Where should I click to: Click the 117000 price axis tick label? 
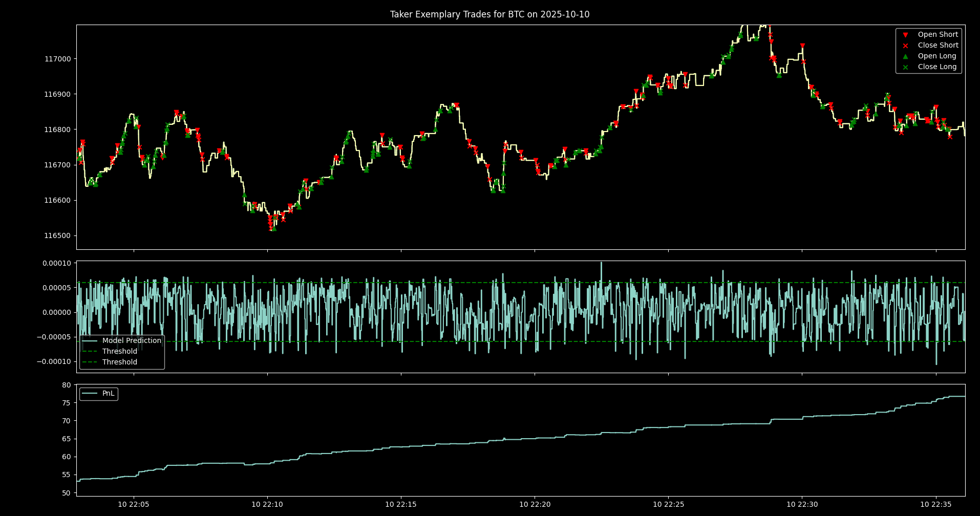pos(57,59)
